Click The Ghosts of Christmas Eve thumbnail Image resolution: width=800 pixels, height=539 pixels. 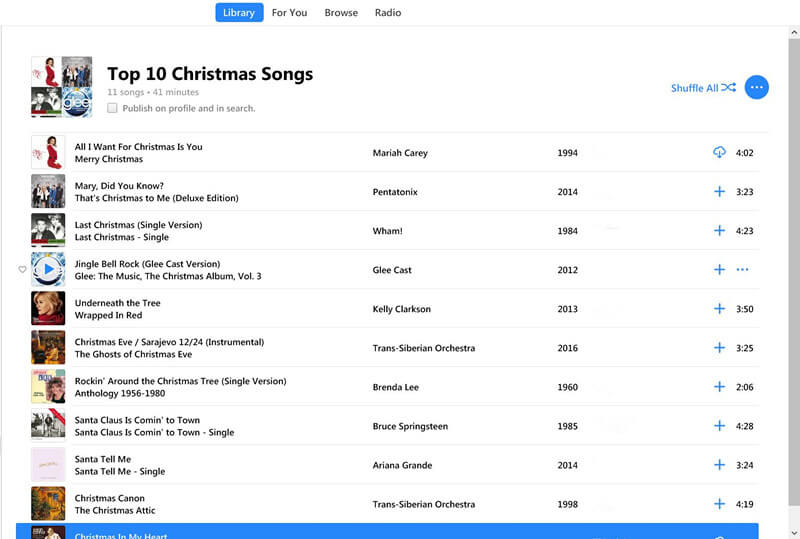[48, 347]
